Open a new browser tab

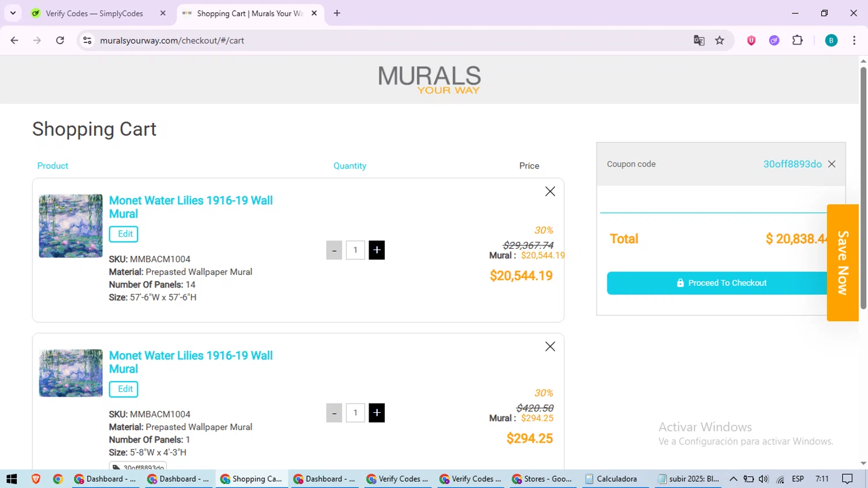[337, 13]
